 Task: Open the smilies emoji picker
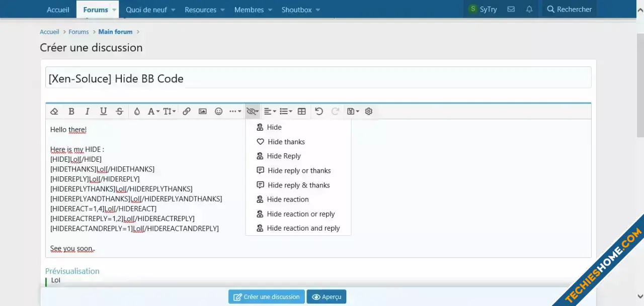pos(219,112)
